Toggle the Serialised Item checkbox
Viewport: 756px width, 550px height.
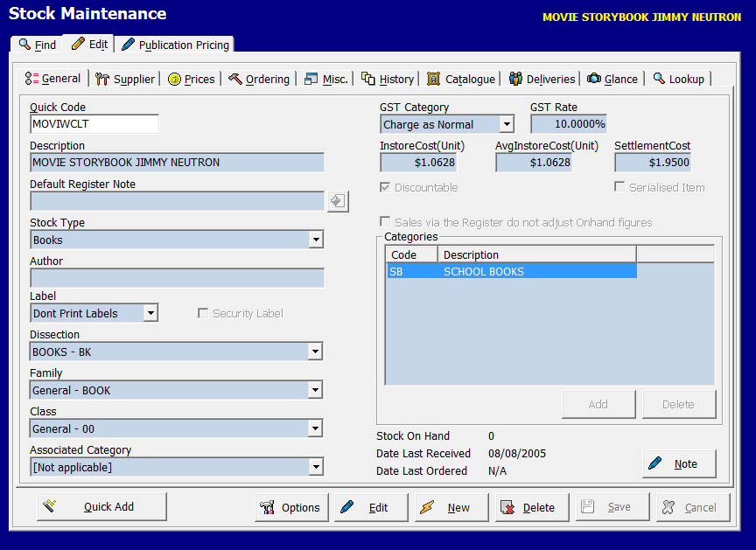[619, 186]
